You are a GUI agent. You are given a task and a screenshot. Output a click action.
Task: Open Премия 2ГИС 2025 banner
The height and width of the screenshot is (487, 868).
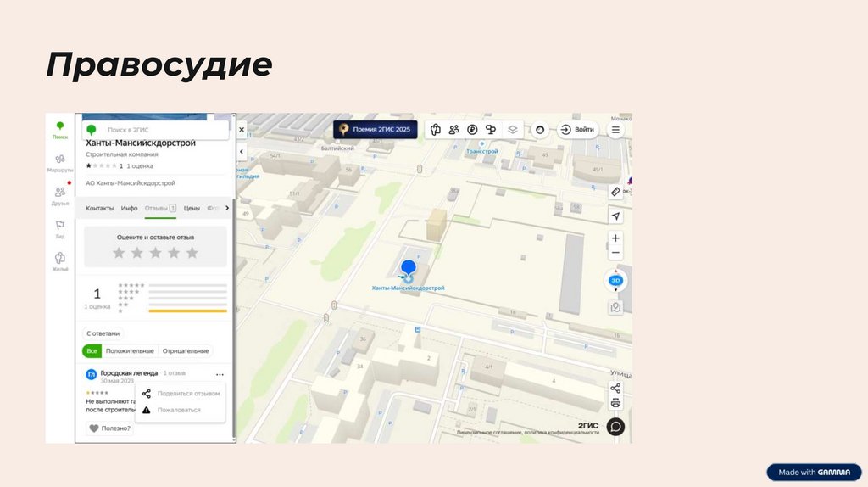(x=376, y=130)
